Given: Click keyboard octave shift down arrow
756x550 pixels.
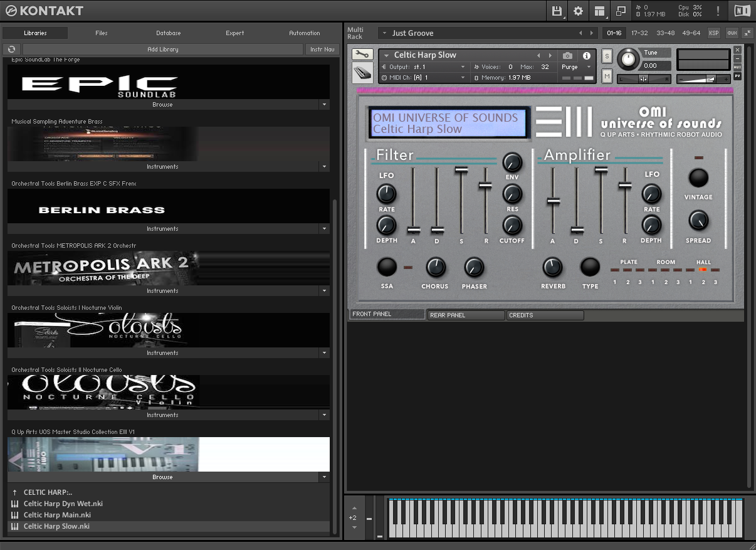Looking at the screenshot, I should (x=354, y=527).
